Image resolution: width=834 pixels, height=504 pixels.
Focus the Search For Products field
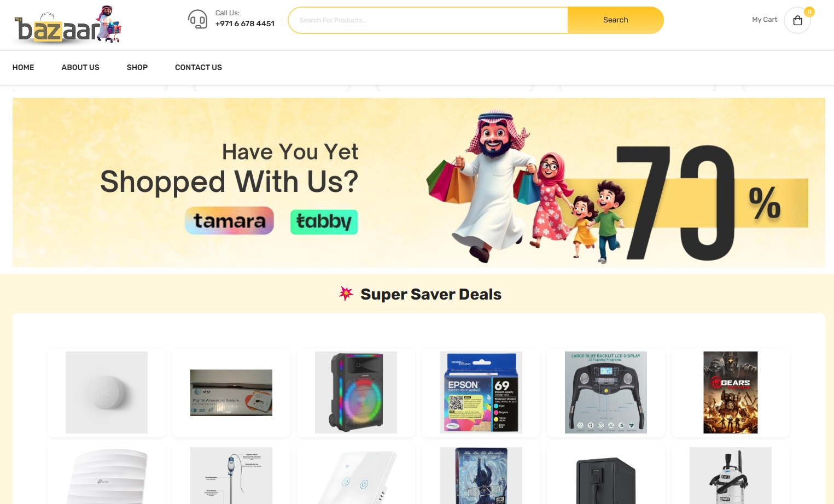pos(428,20)
